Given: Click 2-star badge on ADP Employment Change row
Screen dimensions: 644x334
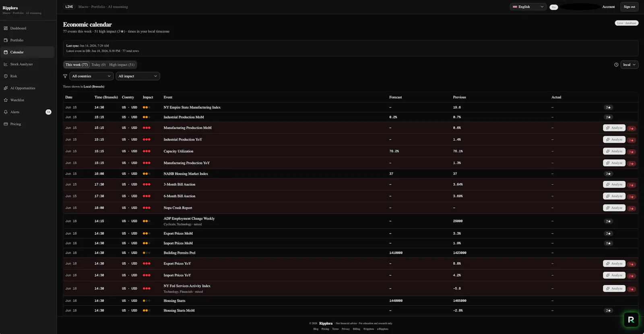Looking at the screenshot, I should 609,221.
